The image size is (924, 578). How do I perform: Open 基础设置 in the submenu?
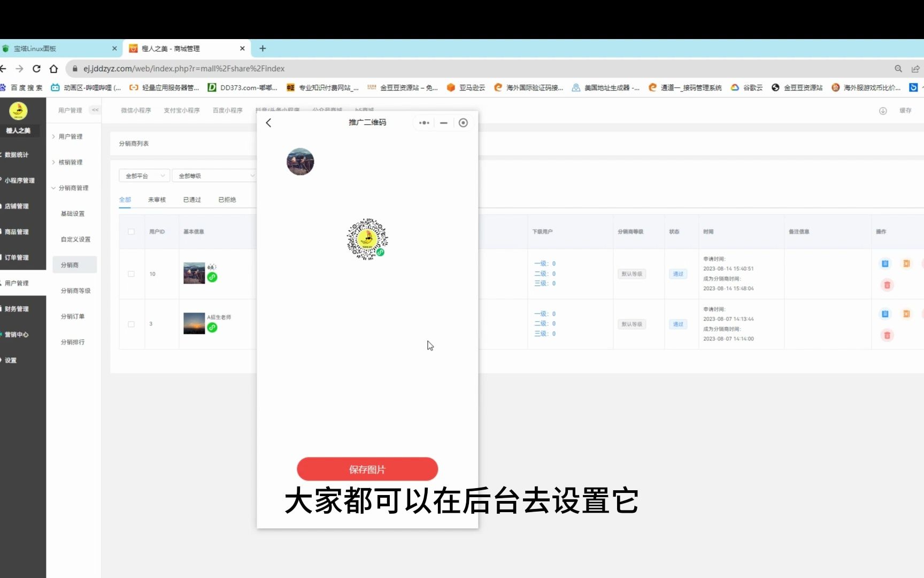(73, 214)
